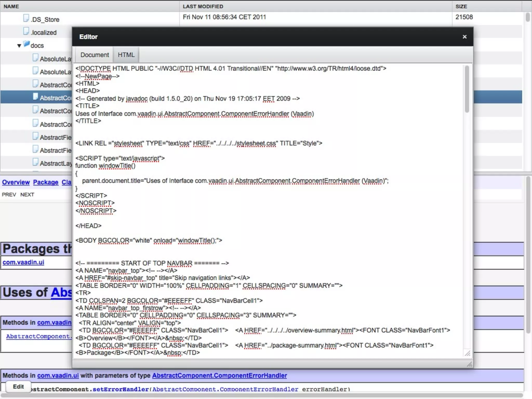Sort by the LAST MODIFIED column header
532x399 pixels.
click(x=316, y=6)
